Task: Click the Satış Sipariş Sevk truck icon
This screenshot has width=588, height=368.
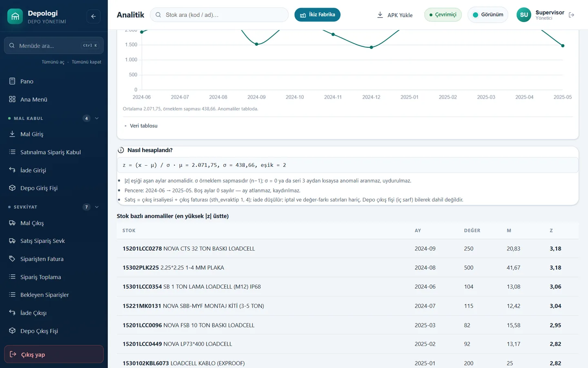Action: click(12, 241)
